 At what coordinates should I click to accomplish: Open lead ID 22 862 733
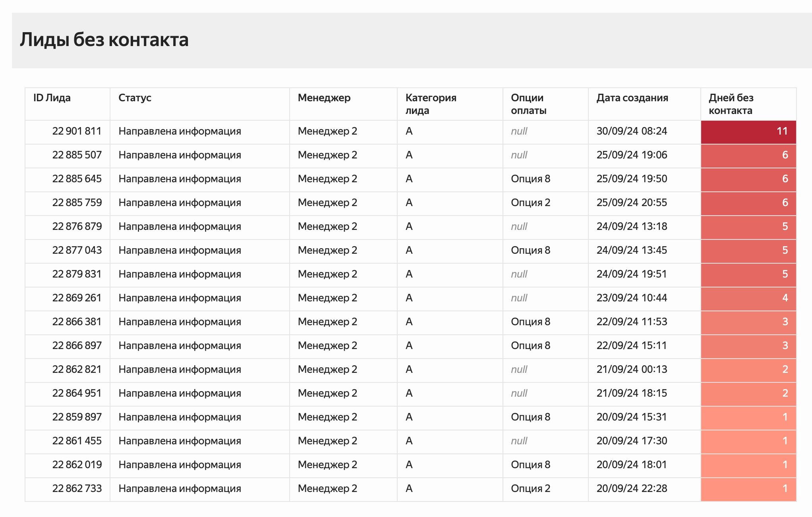[77, 488]
